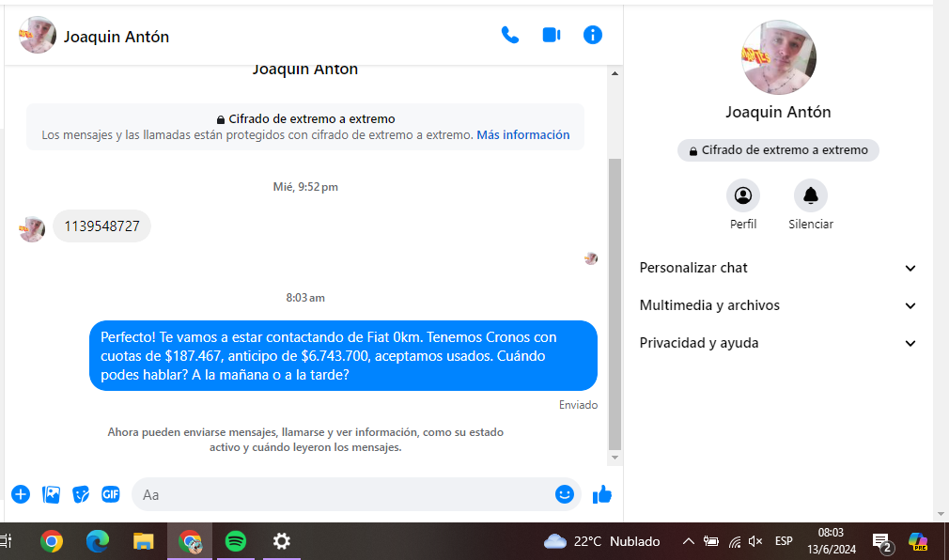Mute system volume from tray icon

tap(755, 541)
